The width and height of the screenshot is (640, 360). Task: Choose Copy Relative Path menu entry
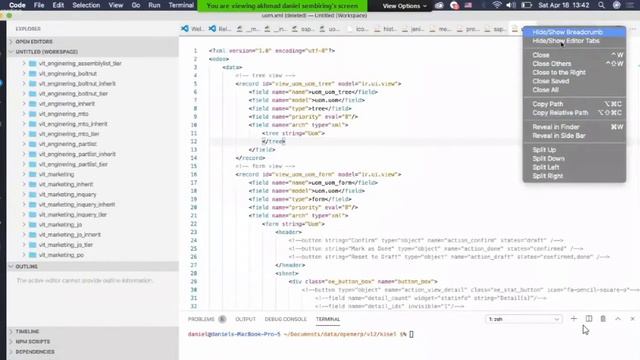coord(574,113)
